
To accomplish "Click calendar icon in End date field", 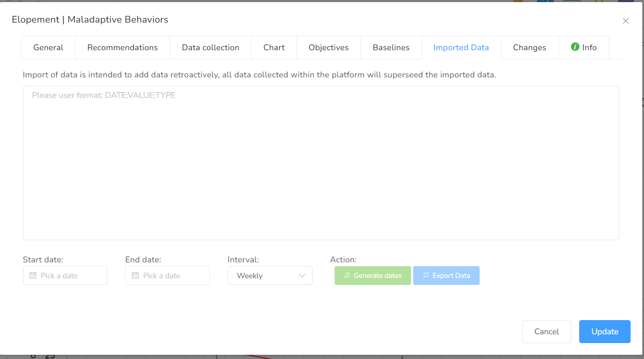I will (x=135, y=276).
